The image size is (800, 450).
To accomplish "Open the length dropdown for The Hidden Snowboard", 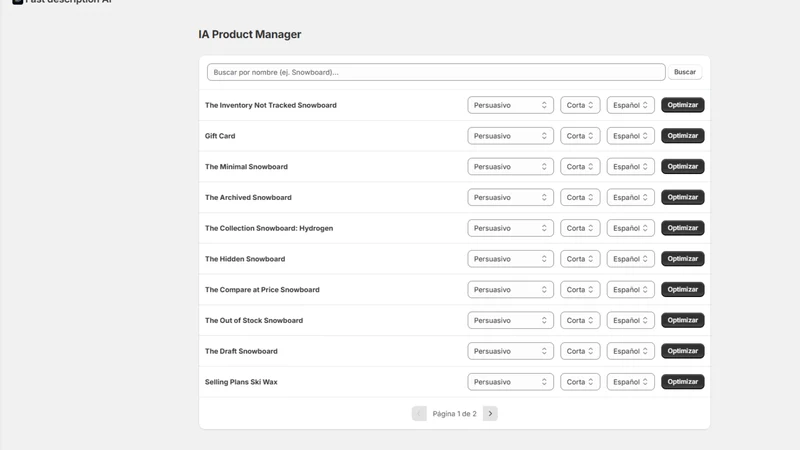I will click(x=580, y=259).
